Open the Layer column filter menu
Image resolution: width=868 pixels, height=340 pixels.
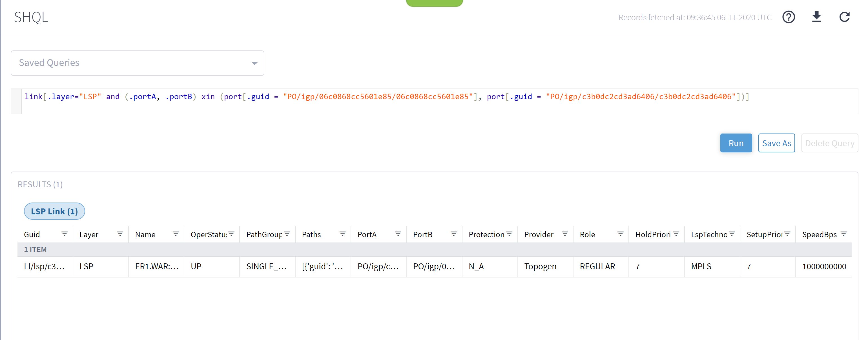coord(120,234)
